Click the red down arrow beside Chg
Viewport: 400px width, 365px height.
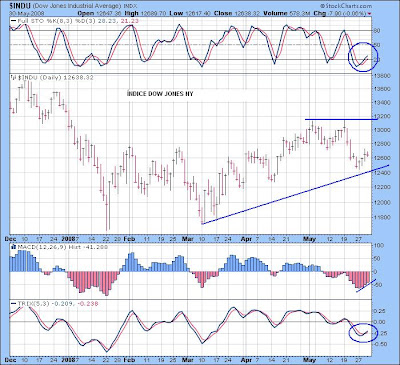[x=369, y=14]
